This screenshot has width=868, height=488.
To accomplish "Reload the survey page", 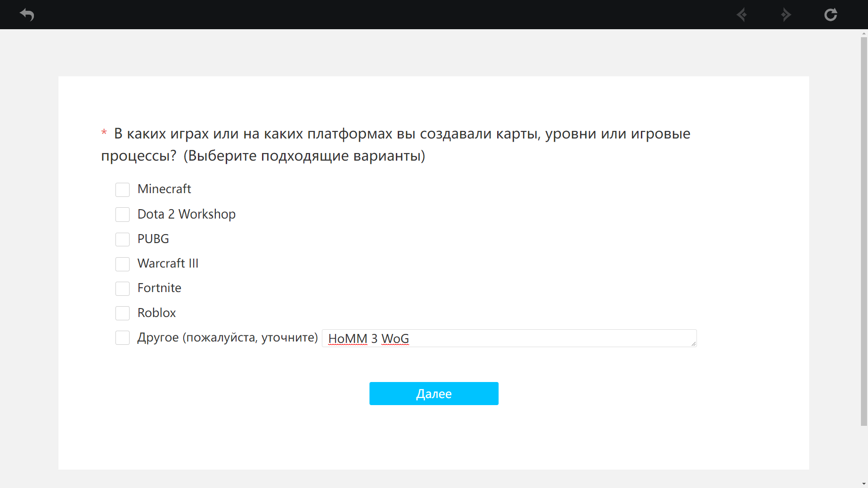I will [x=830, y=15].
